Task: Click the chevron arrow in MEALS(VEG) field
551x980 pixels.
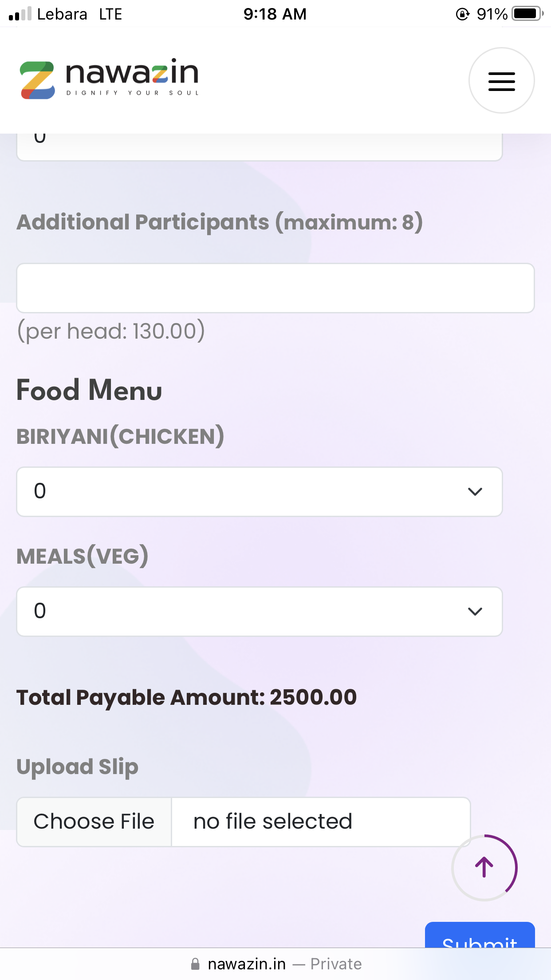Action: click(475, 612)
